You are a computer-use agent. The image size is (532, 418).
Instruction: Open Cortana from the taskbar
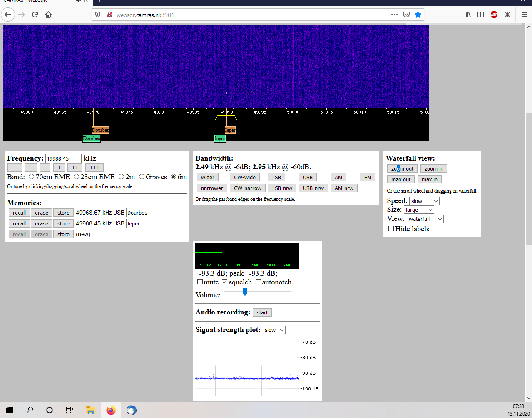point(50,410)
